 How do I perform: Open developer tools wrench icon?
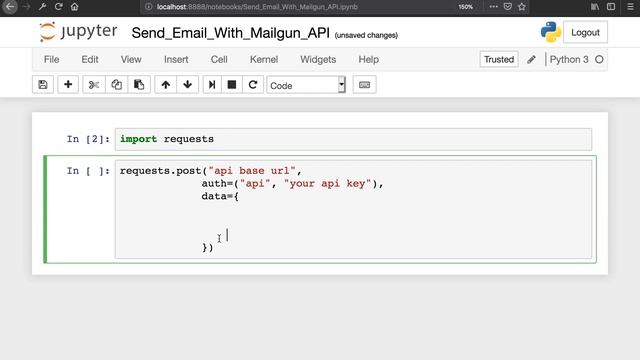[x=42, y=7]
